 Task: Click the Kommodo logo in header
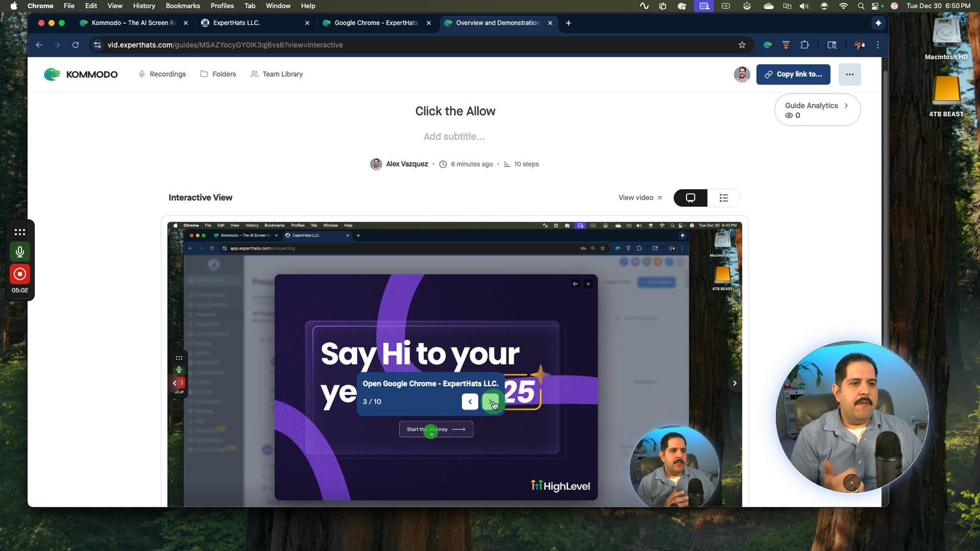pos(81,74)
